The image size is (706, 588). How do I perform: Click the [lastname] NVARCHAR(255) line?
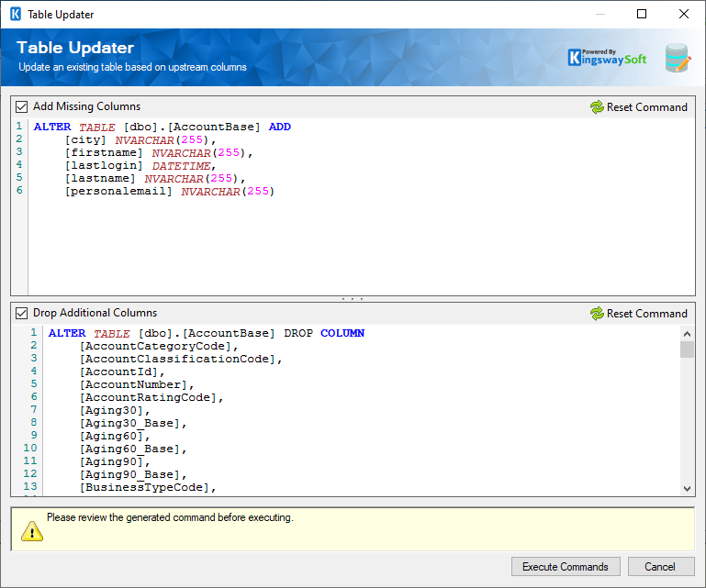click(155, 179)
